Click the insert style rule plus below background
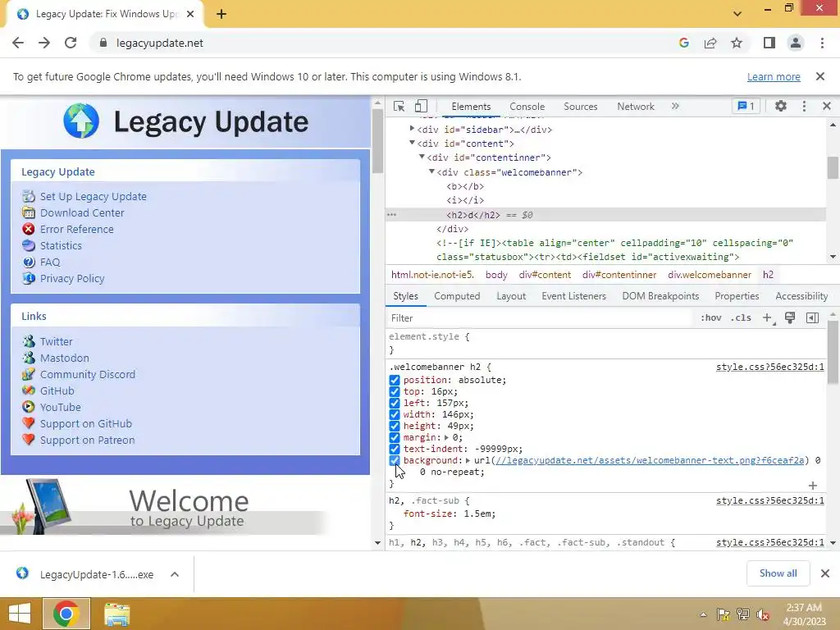The image size is (840, 630). point(813,486)
